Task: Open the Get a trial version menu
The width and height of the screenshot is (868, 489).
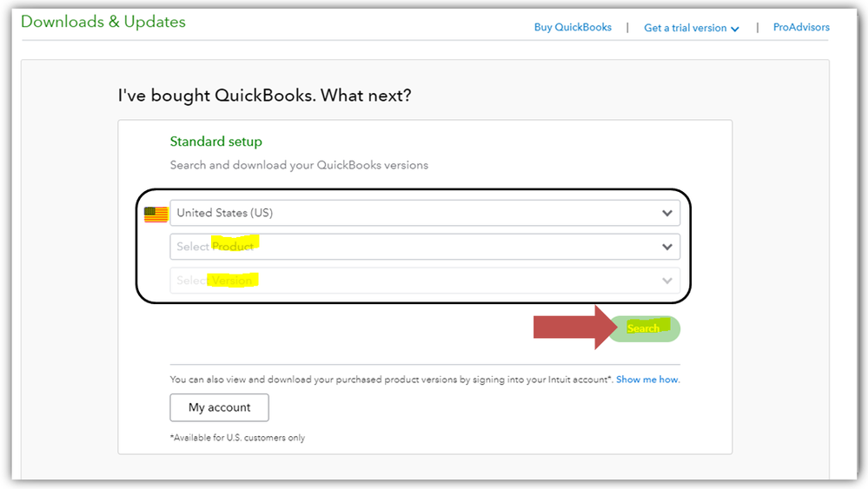Action: click(685, 28)
